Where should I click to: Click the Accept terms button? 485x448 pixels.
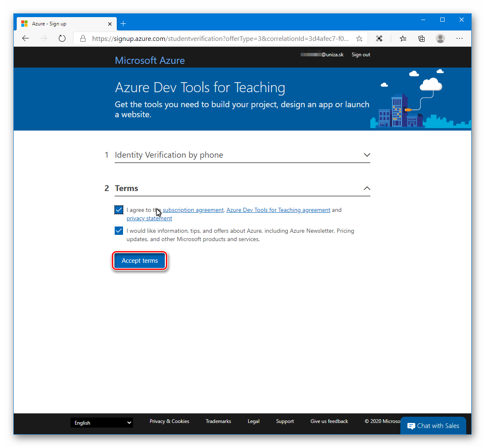139,260
